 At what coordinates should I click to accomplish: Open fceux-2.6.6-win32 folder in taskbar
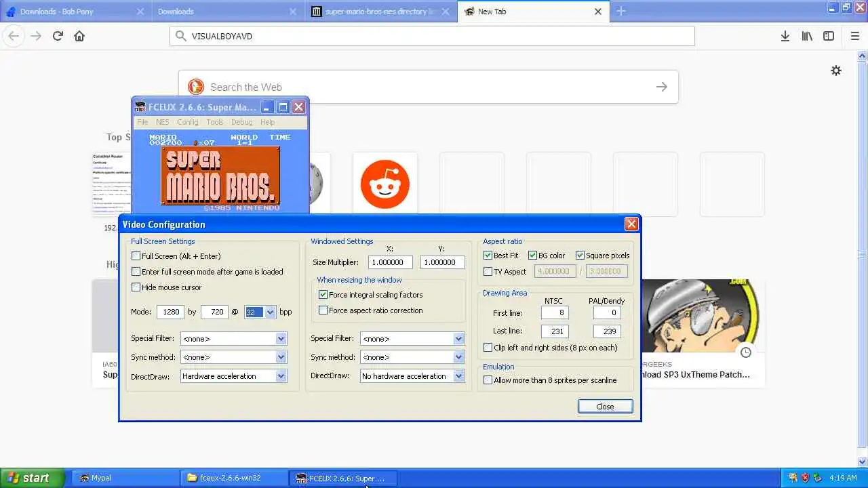coord(235,478)
